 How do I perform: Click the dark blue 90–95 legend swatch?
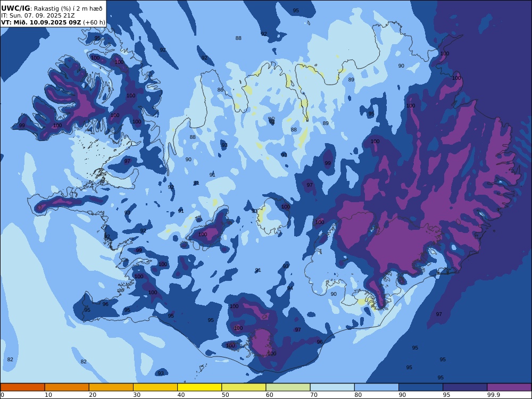(421, 387)
